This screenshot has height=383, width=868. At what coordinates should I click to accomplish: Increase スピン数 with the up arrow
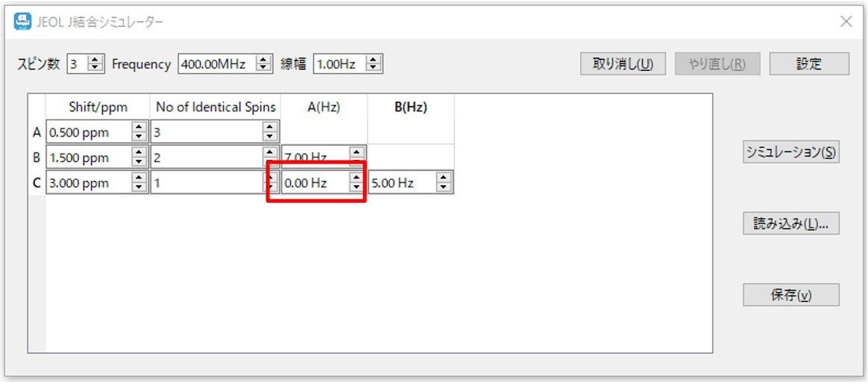[95, 60]
